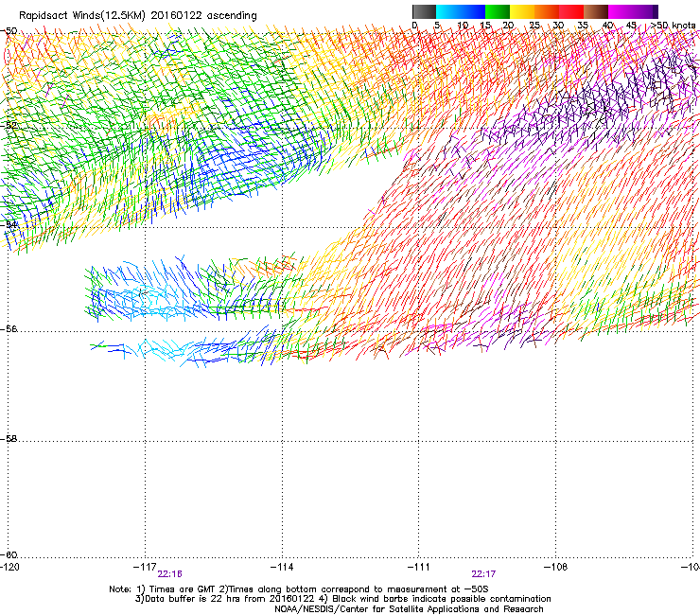The height and width of the screenshot is (615, 700).
Task: Click the purple 22:16 time label
Action: pyautogui.click(x=169, y=574)
